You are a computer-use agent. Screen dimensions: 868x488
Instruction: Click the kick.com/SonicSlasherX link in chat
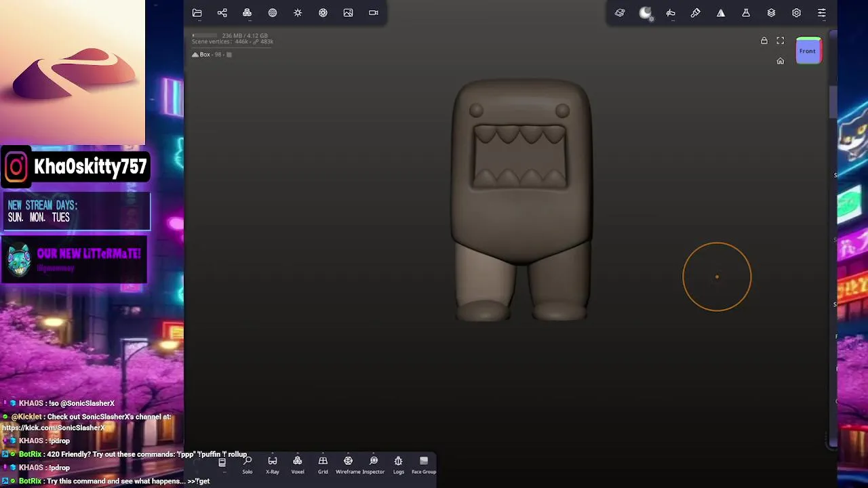54,428
